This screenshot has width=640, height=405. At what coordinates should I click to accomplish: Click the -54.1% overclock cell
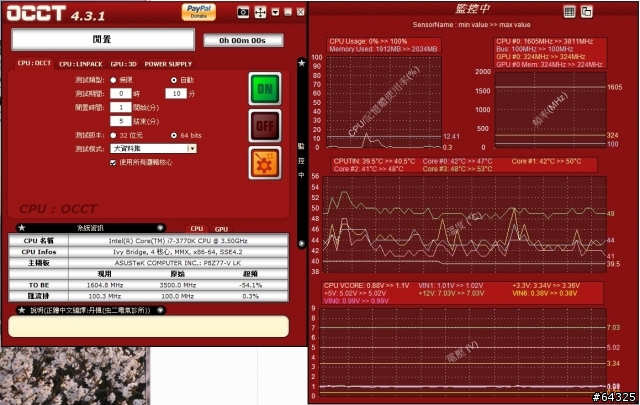[251, 285]
